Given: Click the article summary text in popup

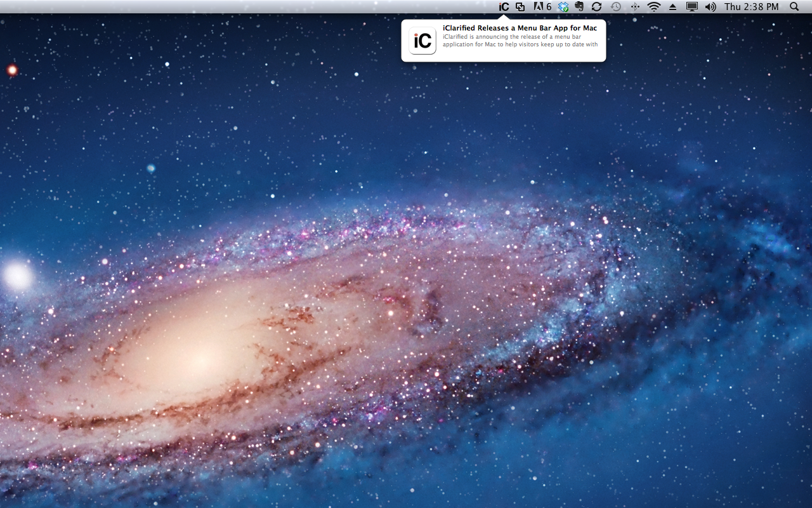Looking at the screenshot, I should tap(520, 41).
